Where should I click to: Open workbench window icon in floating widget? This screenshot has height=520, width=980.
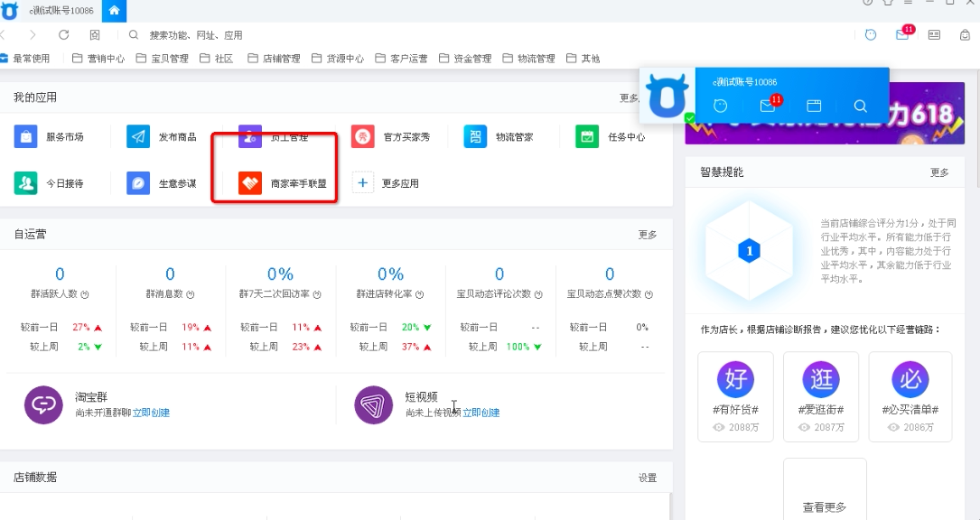click(x=814, y=106)
